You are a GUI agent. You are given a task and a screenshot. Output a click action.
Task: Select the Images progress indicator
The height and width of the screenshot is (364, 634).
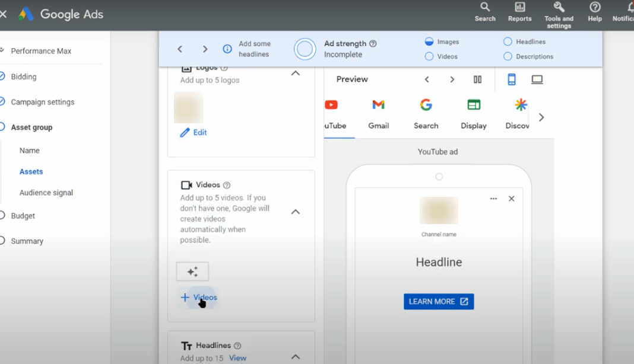(x=429, y=42)
